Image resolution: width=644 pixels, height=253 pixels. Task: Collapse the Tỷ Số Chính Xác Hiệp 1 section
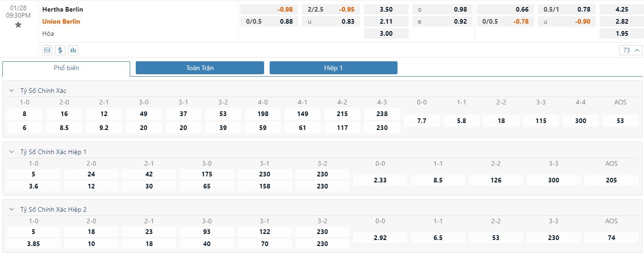pyautogui.click(x=12, y=152)
